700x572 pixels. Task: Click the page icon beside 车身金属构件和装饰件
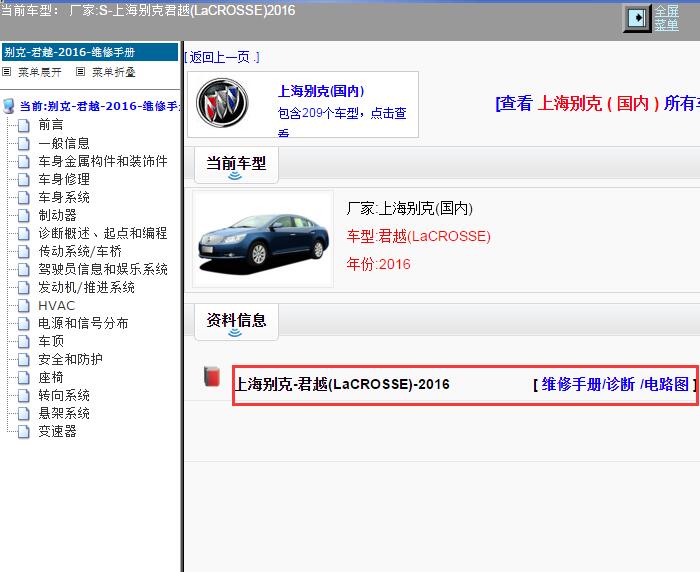[x=24, y=162]
